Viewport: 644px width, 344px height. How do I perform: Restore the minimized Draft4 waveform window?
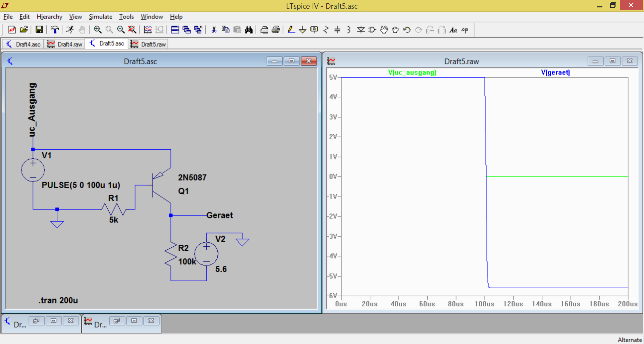tap(117, 321)
